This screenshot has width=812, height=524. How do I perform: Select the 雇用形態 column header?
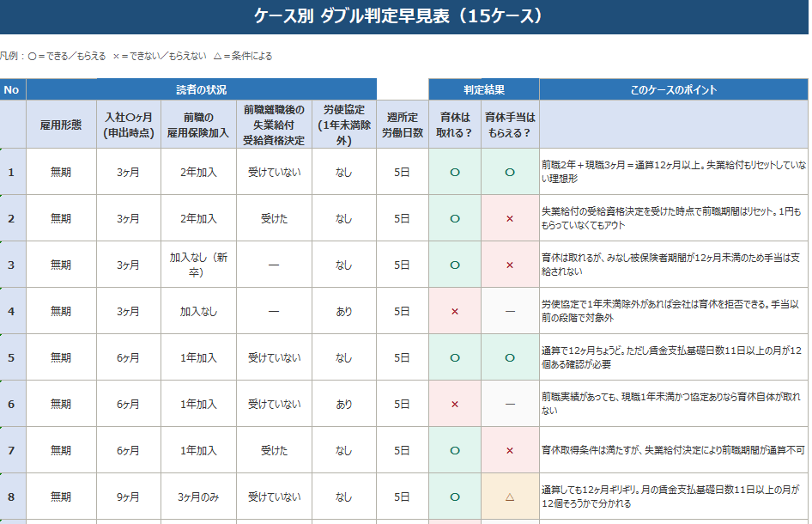pos(61,125)
